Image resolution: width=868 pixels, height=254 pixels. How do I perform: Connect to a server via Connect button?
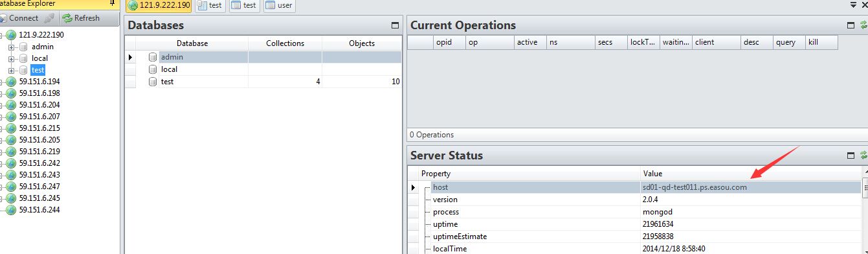[x=19, y=18]
